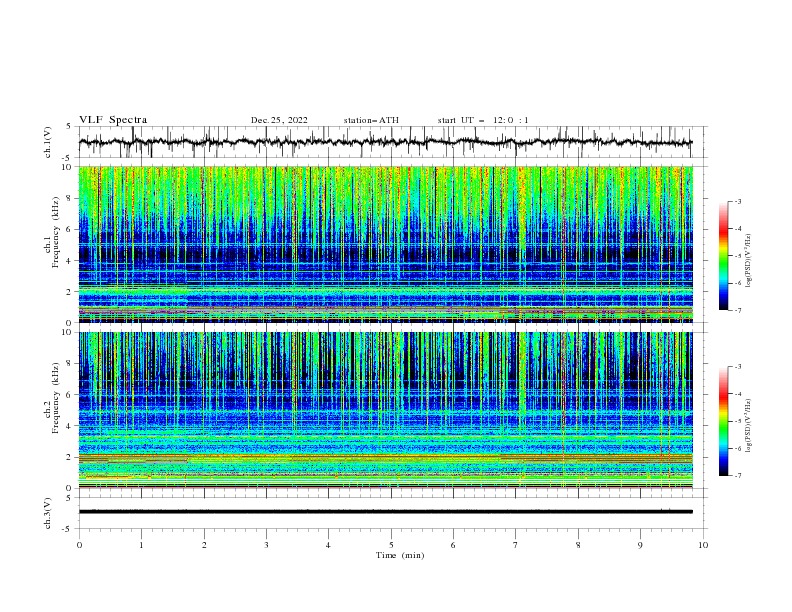Click the "VLF Spectra" title text
The height and width of the screenshot is (612, 792).
[x=113, y=120]
